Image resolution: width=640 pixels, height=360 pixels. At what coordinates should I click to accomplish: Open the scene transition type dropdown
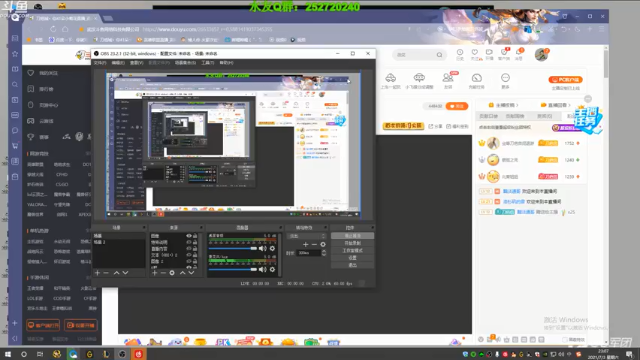(x=307, y=236)
